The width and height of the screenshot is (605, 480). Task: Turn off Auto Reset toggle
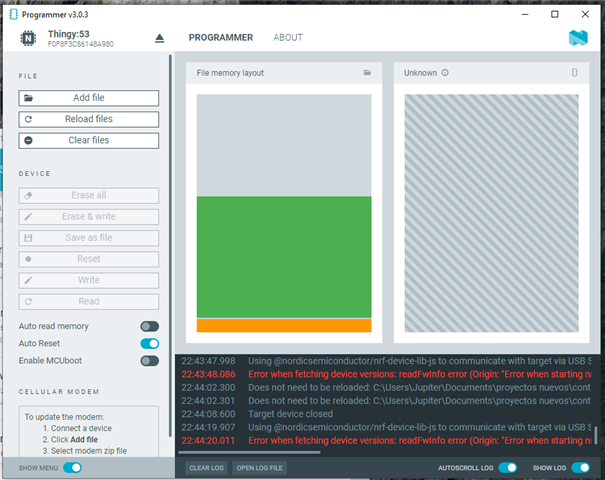click(149, 343)
